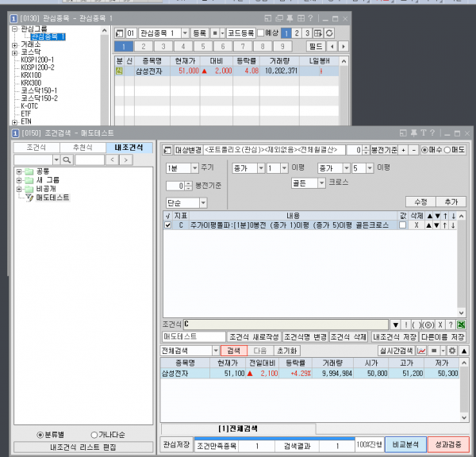Open the 관심종목 1 group dropdown arrow
Viewport: 476px width, 457px height.
pos(185,33)
